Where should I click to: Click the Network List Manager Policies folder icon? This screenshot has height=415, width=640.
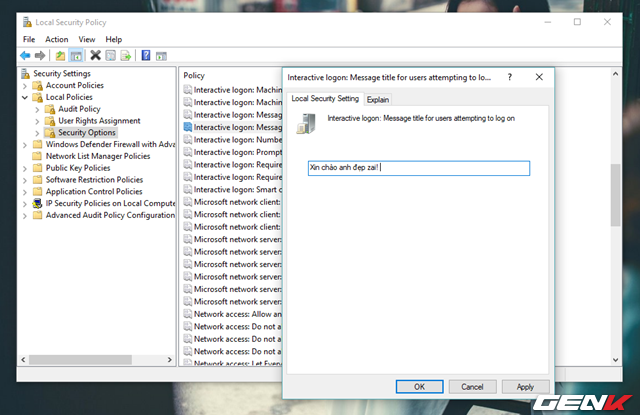(x=38, y=156)
